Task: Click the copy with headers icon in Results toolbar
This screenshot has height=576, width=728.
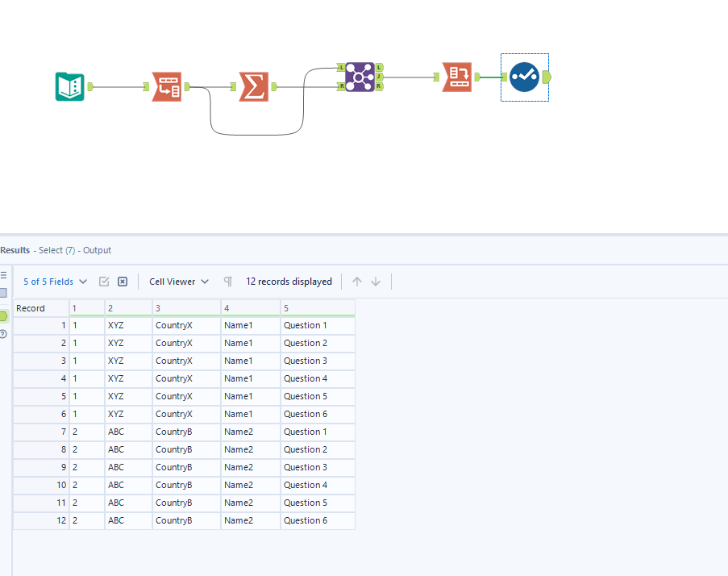Action: pyautogui.click(x=122, y=281)
